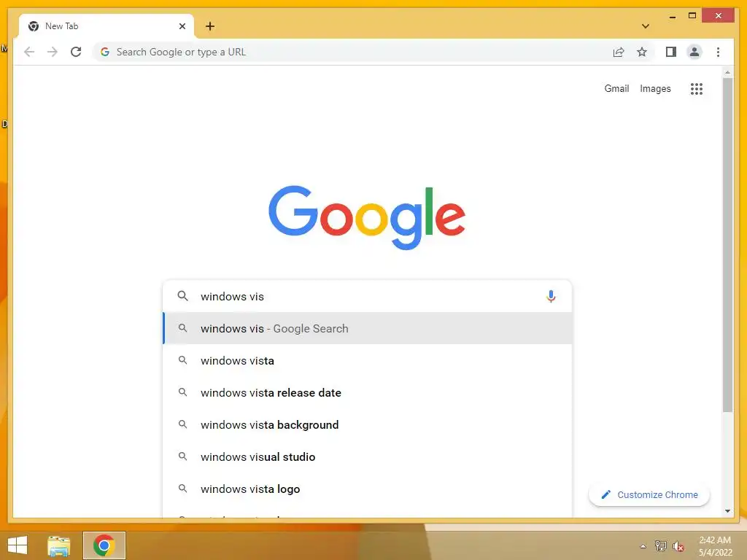This screenshot has width=747, height=560.
Task: Open the Windows Start button
Action: (18, 545)
